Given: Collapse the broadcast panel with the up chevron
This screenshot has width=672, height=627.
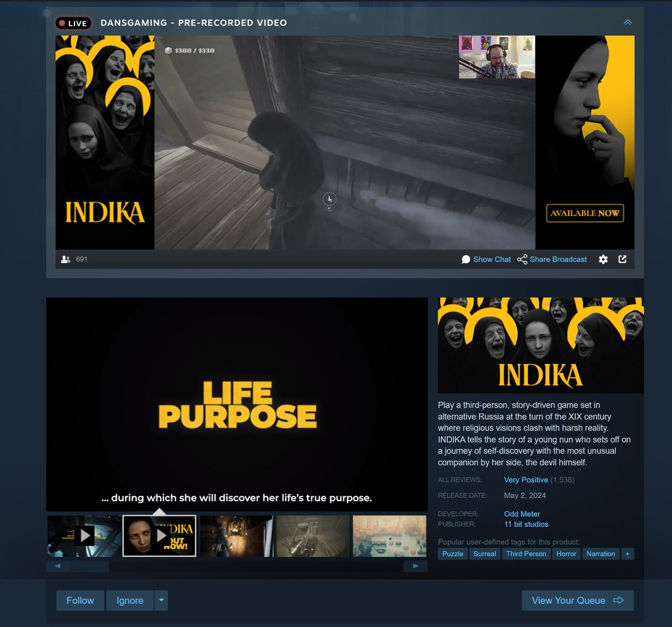Looking at the screenshot, I should coord(627,22).
